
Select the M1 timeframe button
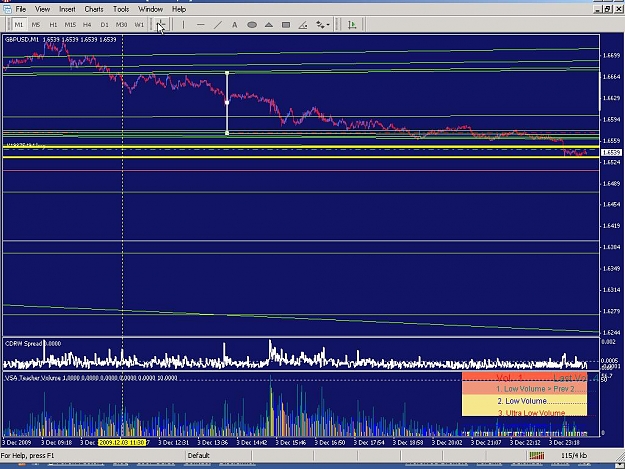19,25
